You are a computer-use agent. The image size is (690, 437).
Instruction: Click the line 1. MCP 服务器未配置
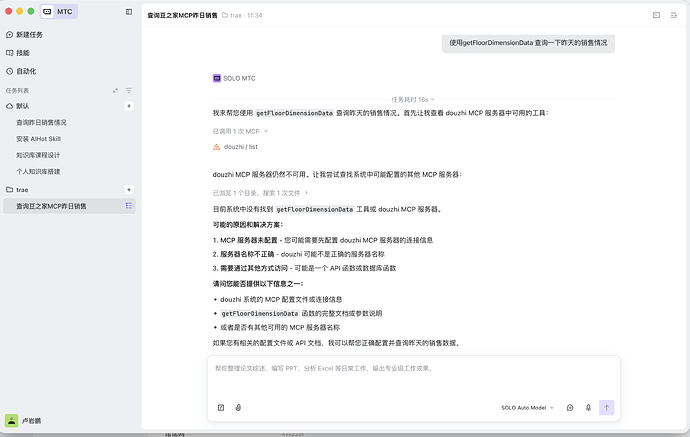323,240
